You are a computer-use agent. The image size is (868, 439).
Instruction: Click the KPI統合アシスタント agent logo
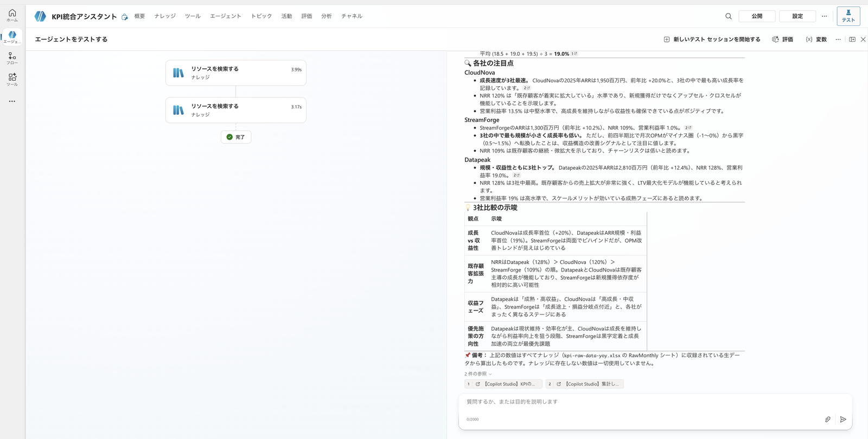click(x=40, y=16)
